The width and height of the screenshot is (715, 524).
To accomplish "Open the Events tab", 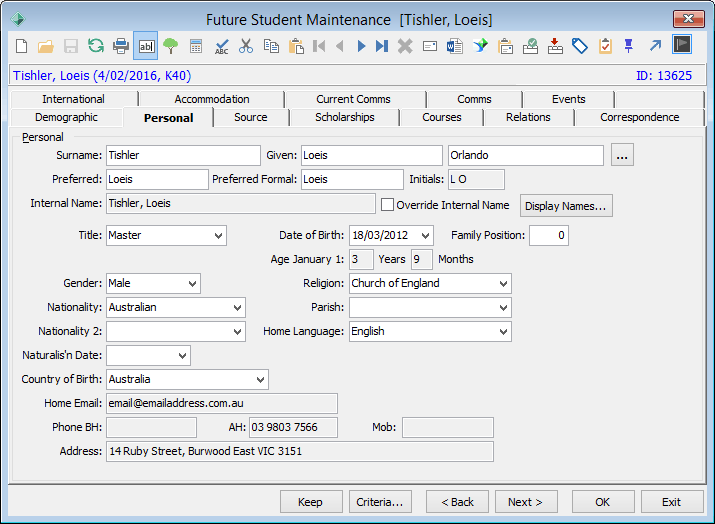I will [569, 99].
